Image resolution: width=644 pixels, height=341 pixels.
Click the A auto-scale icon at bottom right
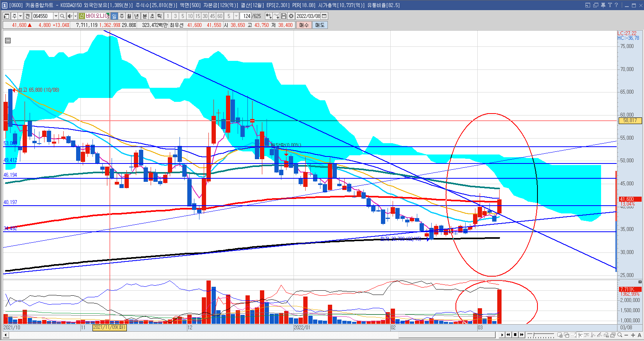click(x=639, y=335)
